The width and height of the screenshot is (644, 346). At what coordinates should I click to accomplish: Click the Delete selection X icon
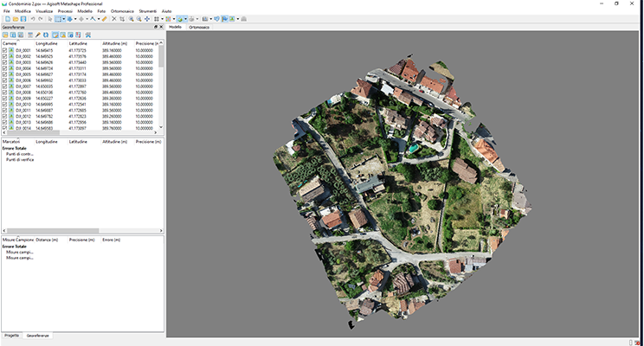point(114,19)
